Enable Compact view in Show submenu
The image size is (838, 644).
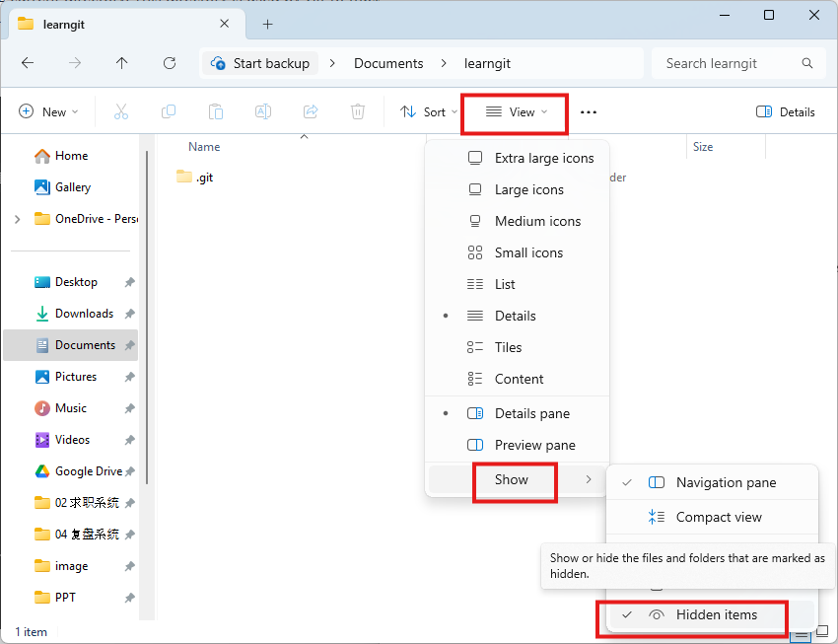point(719,517)
